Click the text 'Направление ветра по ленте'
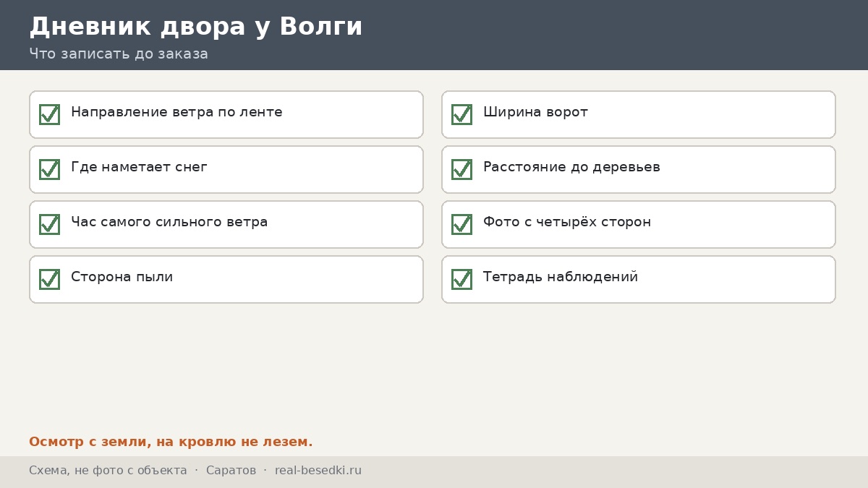Viewport: 868px width, 488px height. 176,113
